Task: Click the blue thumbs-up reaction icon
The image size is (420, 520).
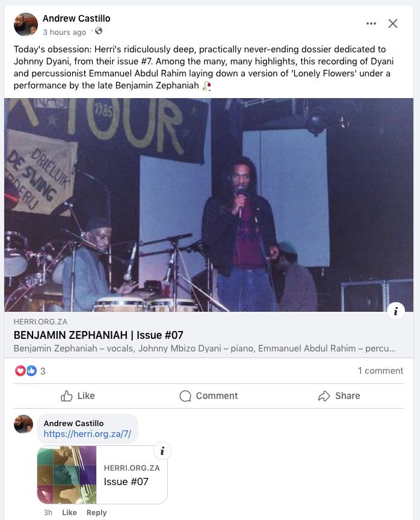Action: pos(31,370)
